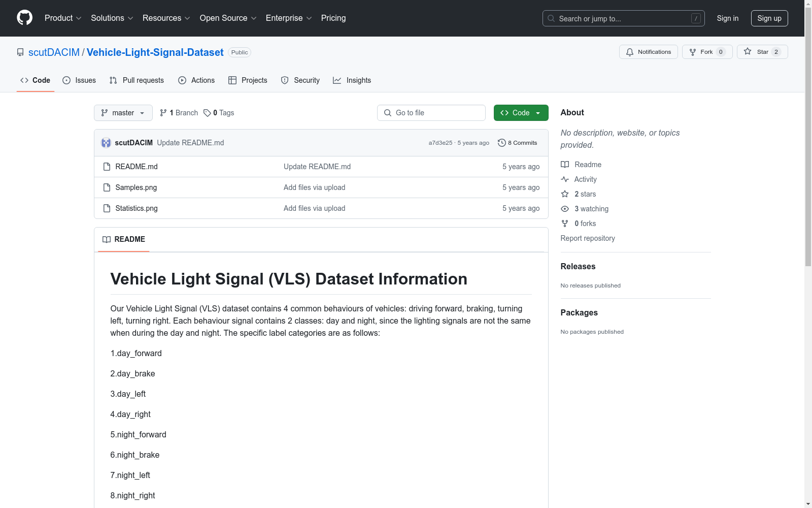812x508 pixels.
Task: Open the latest commit message Update README.md
Action: pyautogui.click(x=190, y=143)
